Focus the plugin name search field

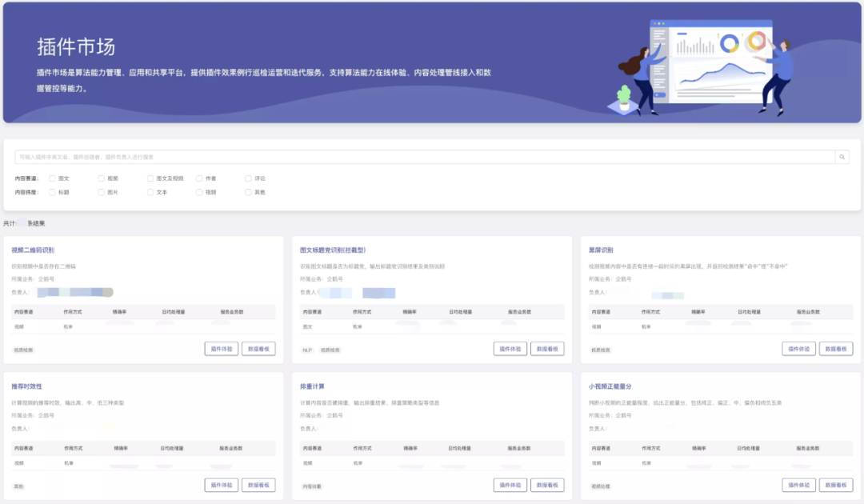(x=425, y=157)
